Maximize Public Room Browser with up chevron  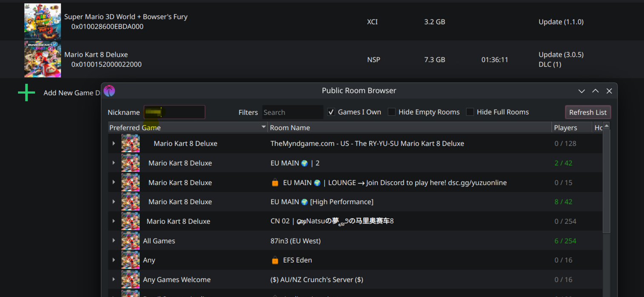[596, 91]
